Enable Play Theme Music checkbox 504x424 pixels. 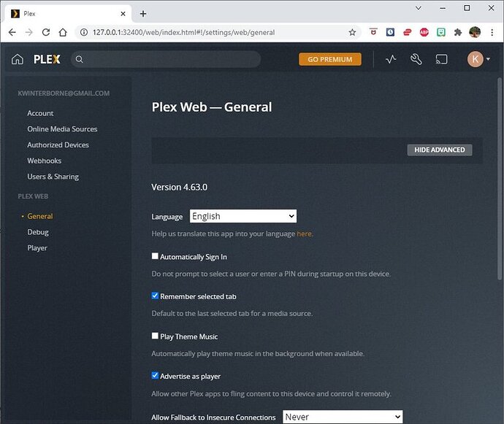coord(155,336)
